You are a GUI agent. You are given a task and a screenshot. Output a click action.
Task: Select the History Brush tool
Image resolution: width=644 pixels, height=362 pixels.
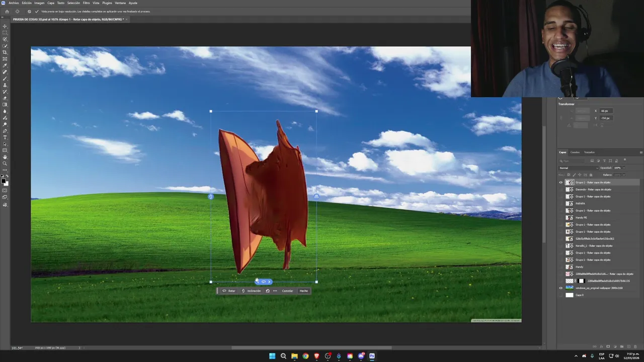5,92
